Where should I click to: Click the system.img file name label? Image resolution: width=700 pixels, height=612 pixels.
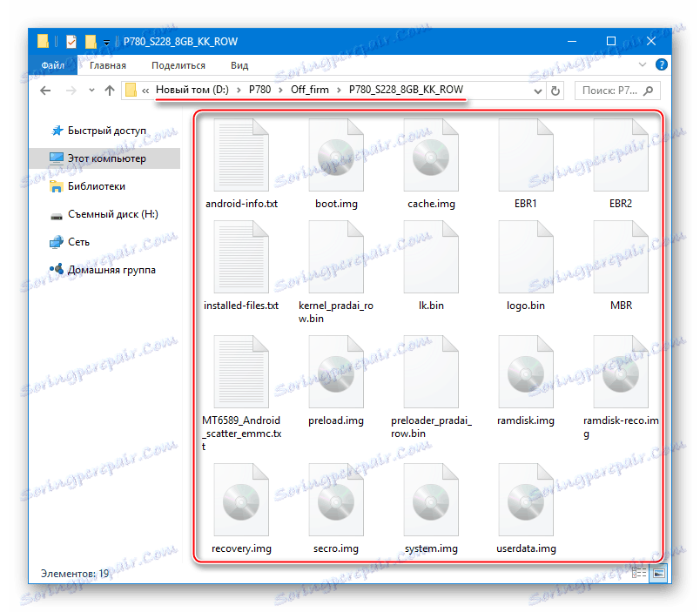431,548
